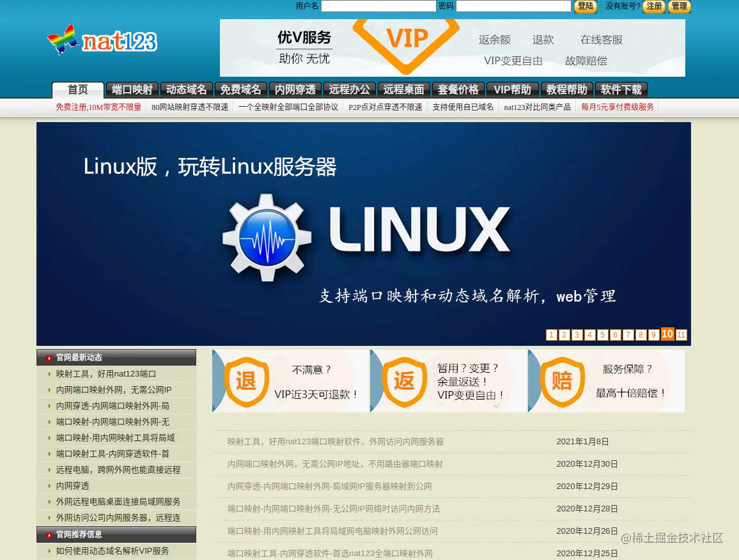739x560 pixels.
Task: Click P2P点对点穿透不限速 link
Action: click(385, 107)
